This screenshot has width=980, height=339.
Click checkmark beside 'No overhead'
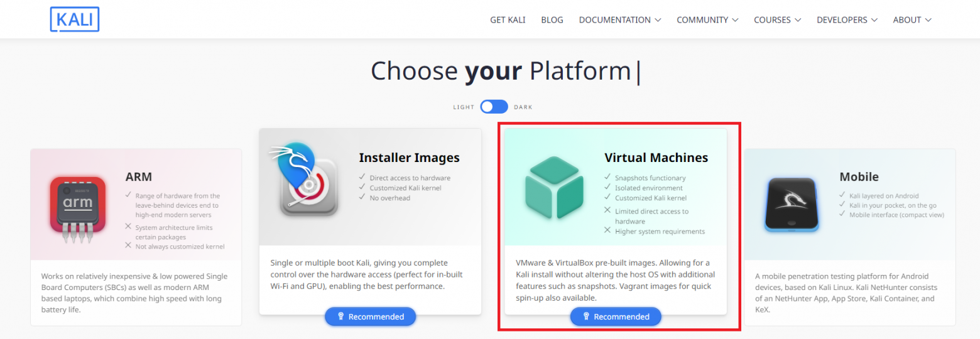tap(362, 198)
